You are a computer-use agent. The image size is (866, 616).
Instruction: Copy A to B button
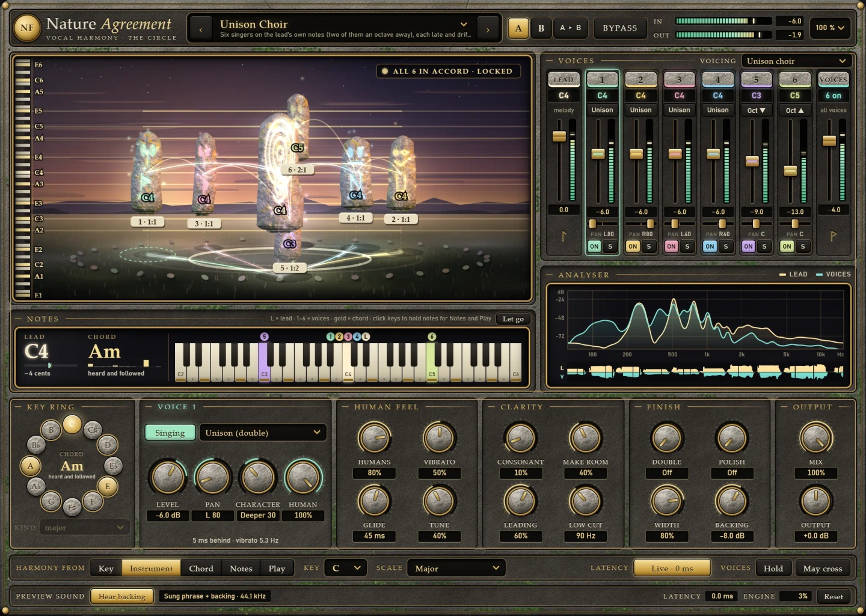point(570,28)
